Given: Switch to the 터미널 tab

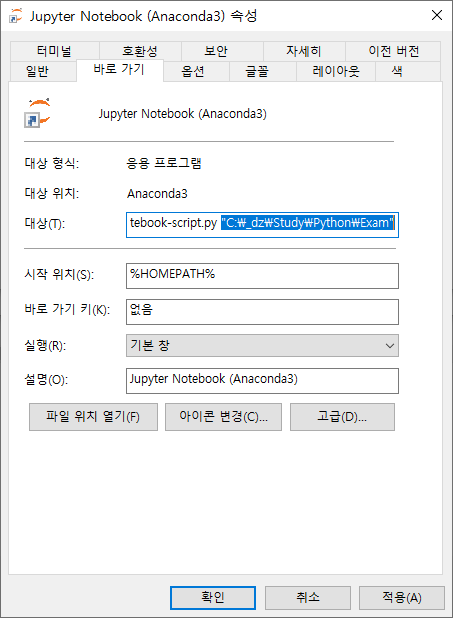Looking at the screenshot, I should (x=54, y=51).
